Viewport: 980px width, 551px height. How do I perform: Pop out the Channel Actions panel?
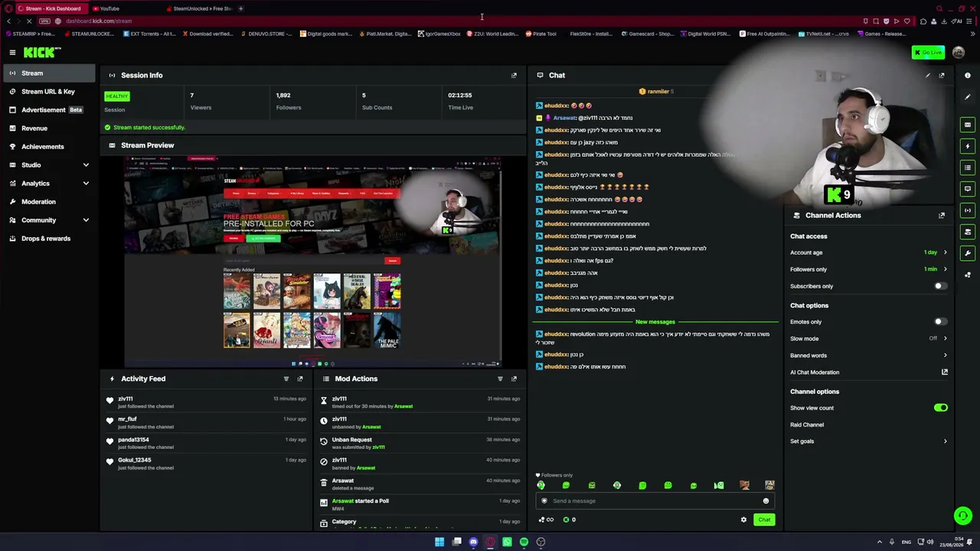click(x=942, y=215)
